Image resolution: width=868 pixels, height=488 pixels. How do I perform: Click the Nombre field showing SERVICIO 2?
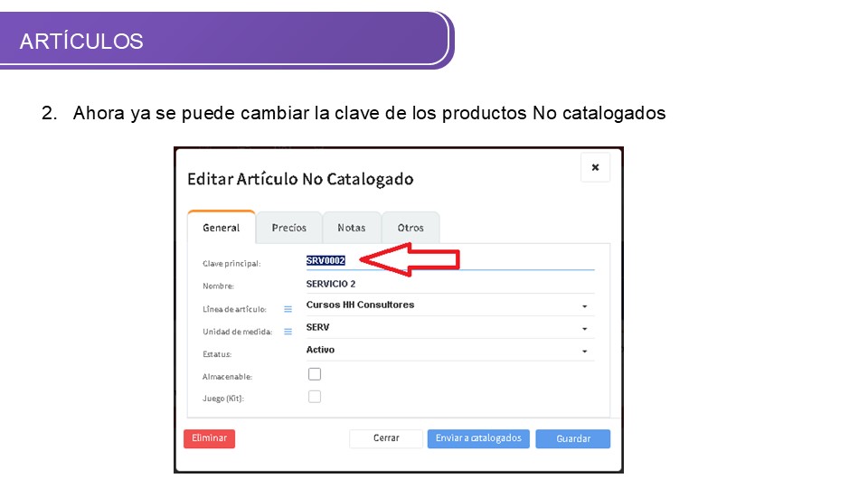[449, 284]
